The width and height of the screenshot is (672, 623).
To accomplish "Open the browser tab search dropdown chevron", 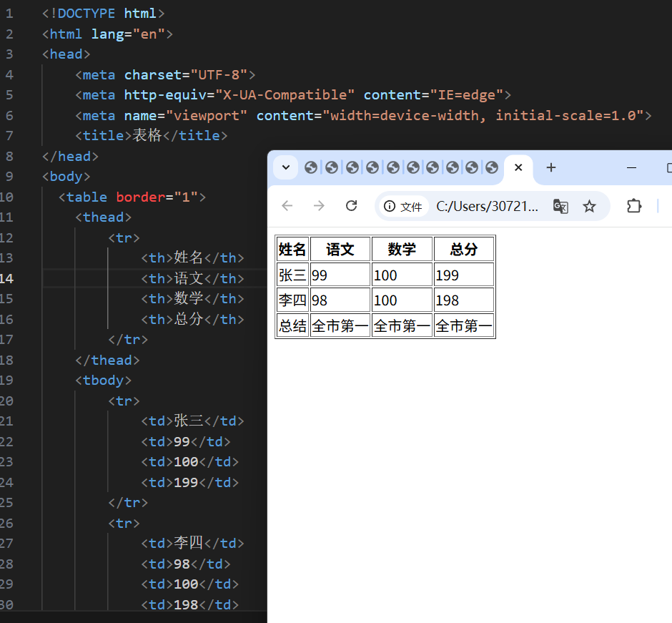I will (286, 167).
